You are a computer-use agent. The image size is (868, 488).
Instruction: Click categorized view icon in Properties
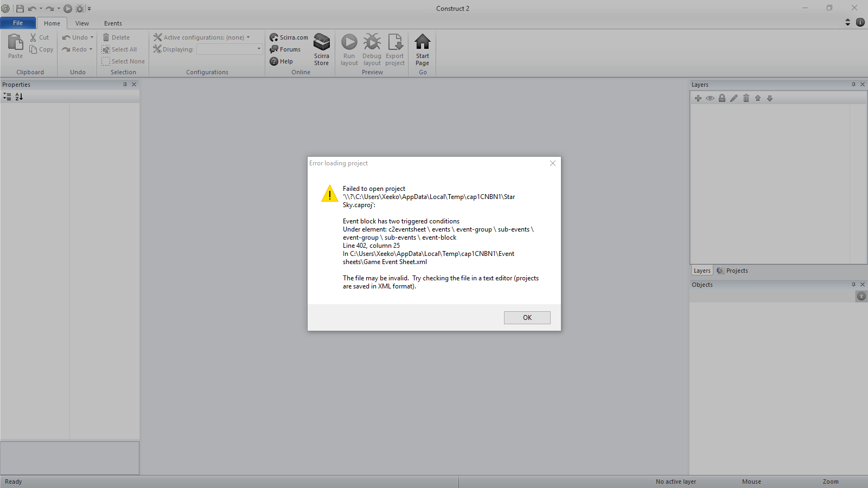pos(7,97)
